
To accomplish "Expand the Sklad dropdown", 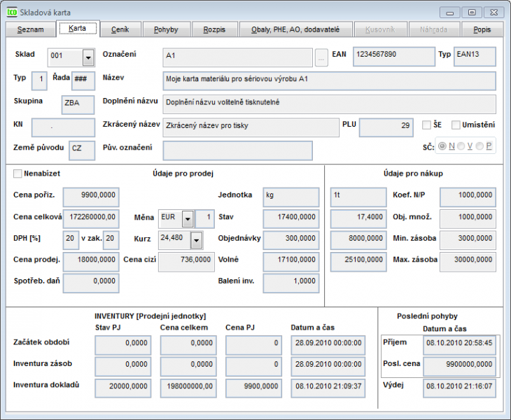I will [x=88, y=57].
